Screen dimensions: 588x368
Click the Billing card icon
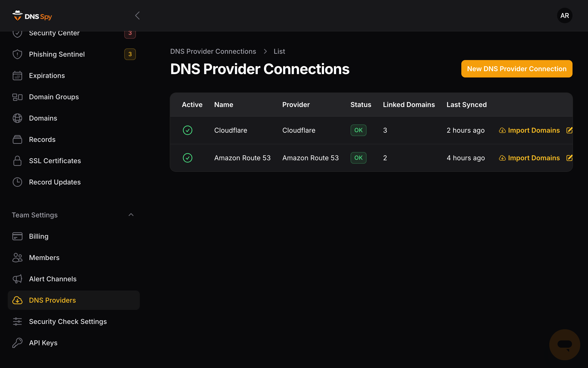tap(17, 236)
